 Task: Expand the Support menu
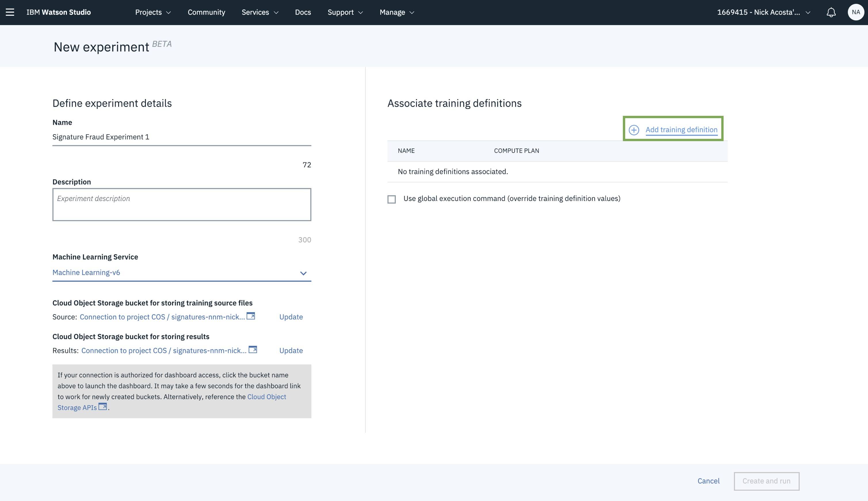[x=345, y=12]
